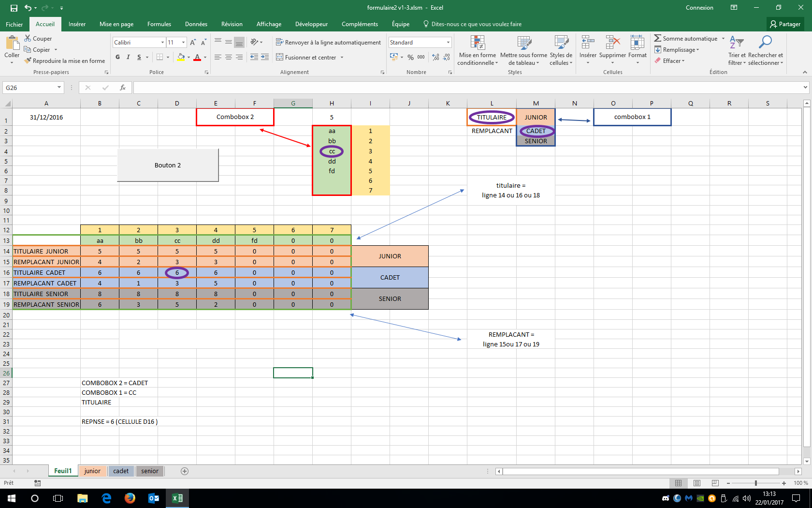Open Mise en forme conditionnelle

[x=478, y=50]
